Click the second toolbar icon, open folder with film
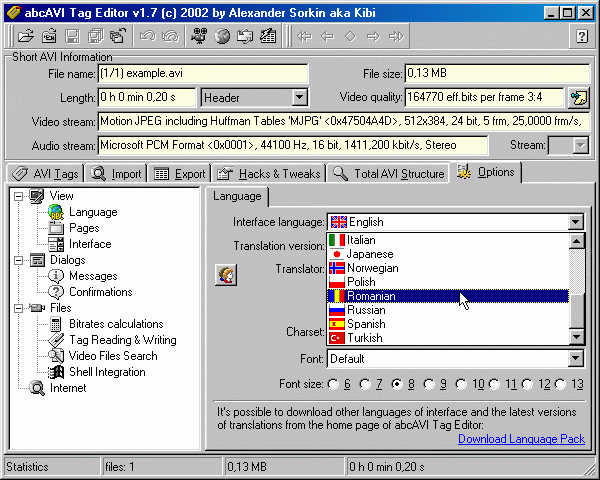600x480 pixels. 49,36
